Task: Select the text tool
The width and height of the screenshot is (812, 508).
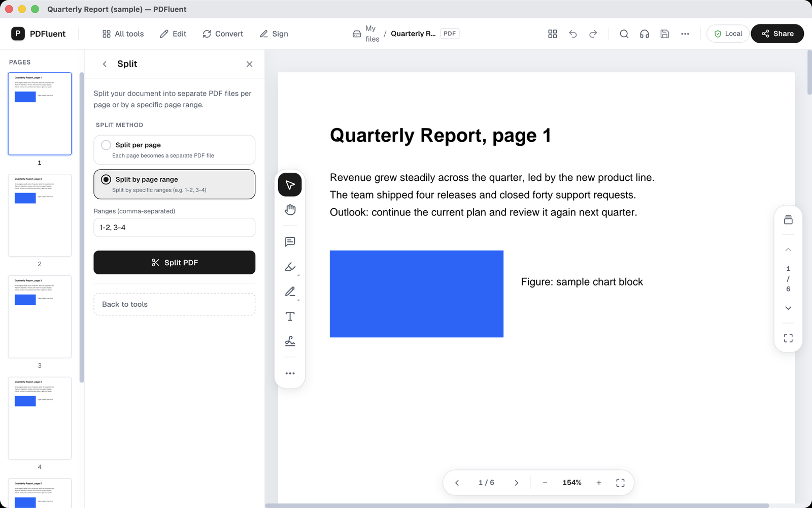Action: coord(290,316)
